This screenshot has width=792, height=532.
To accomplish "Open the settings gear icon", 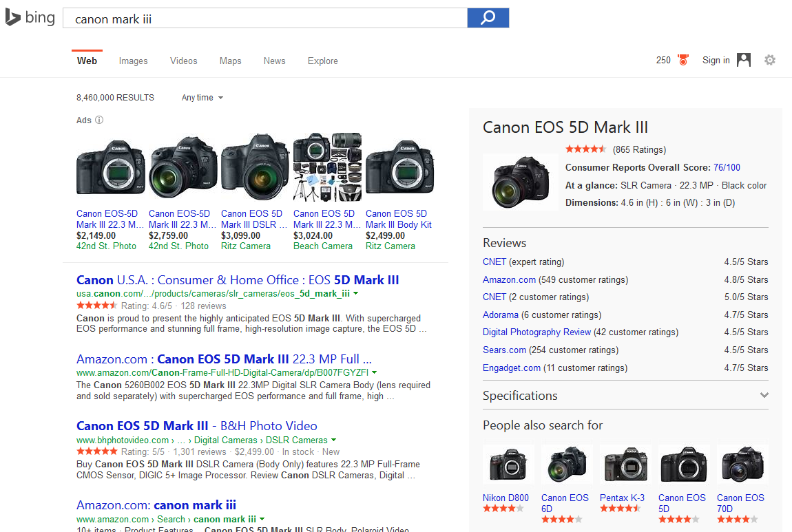I will pyautogui.click(x=770, y=60).
